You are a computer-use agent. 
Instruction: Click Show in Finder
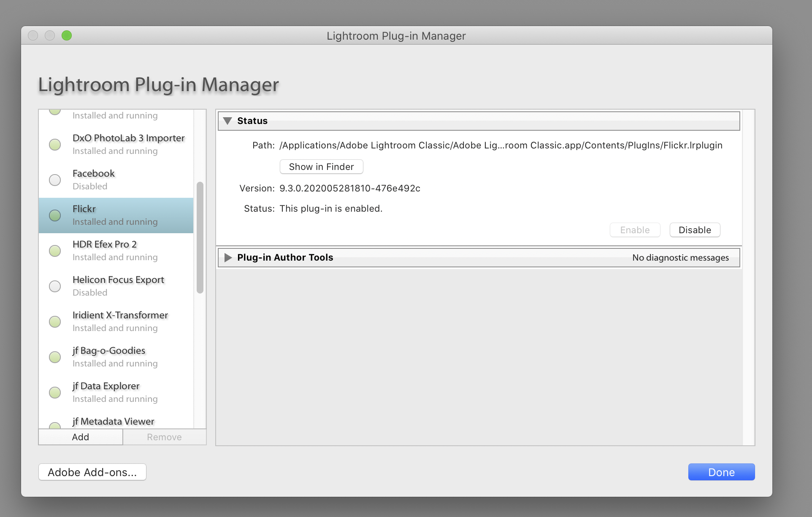click(321, 167)
